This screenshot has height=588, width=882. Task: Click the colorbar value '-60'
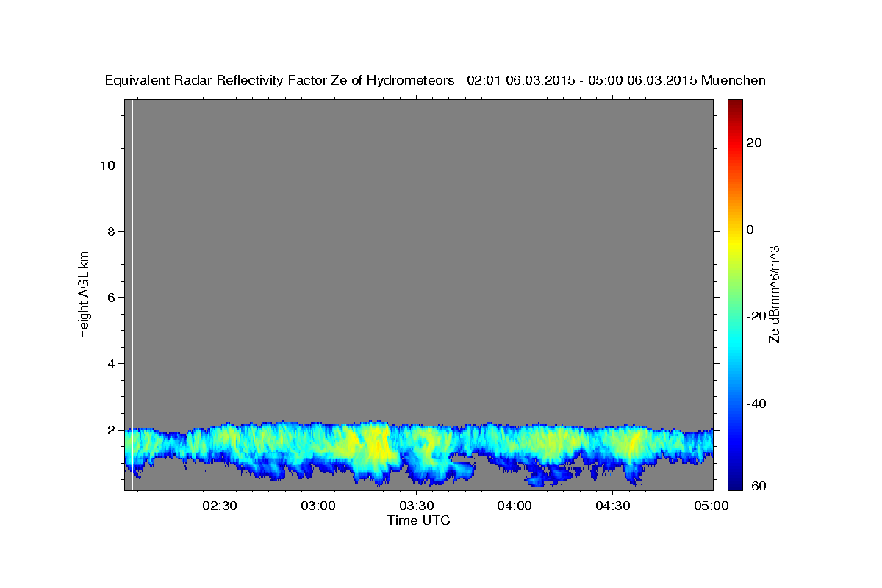(757, 486)
